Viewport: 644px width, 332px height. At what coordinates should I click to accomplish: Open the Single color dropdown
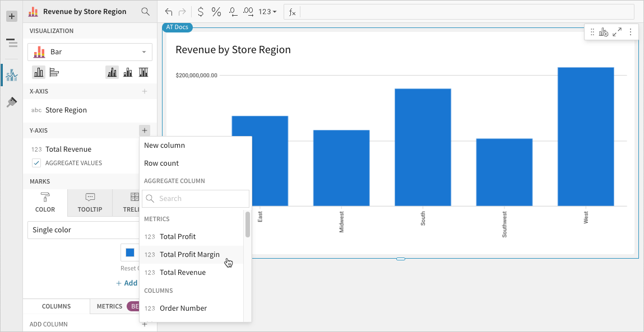point(84,230)
